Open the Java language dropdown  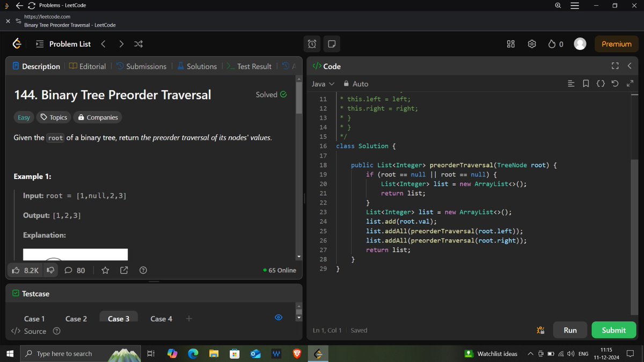pos(323,84)
